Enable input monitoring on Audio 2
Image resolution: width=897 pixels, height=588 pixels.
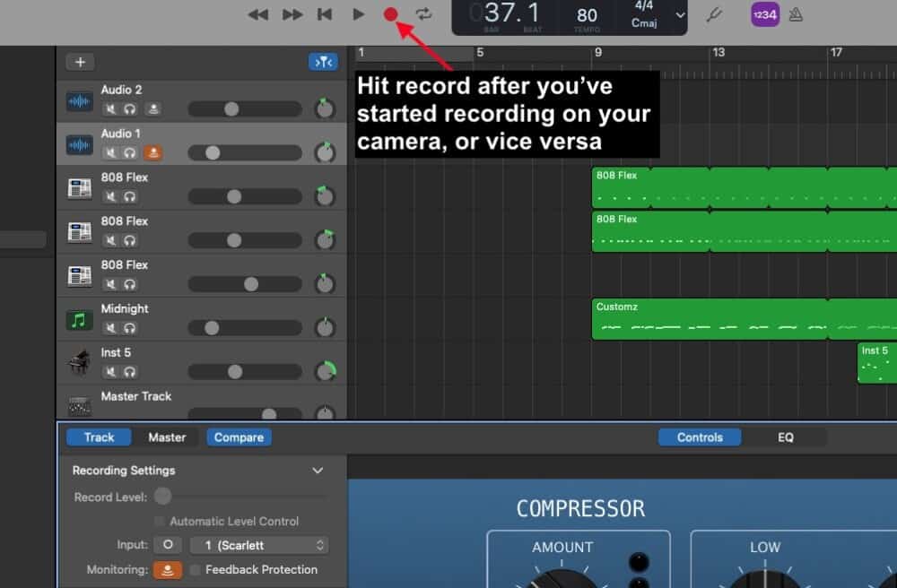point(152,108)
